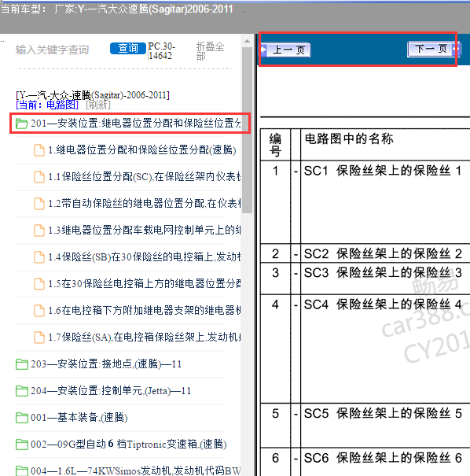The image size is (470, 476).
Task: Click page icon beside 1.3继电器位置分配
Action: (x=39, y=231)
